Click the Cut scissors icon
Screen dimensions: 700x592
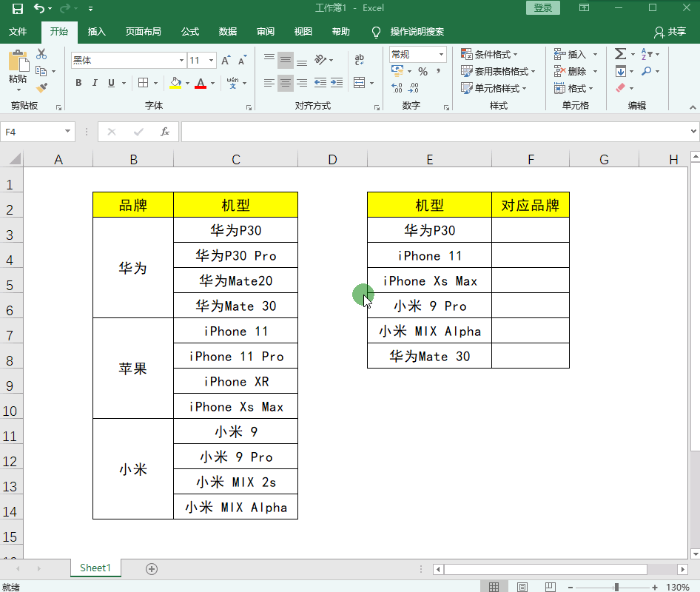[41, 54]
